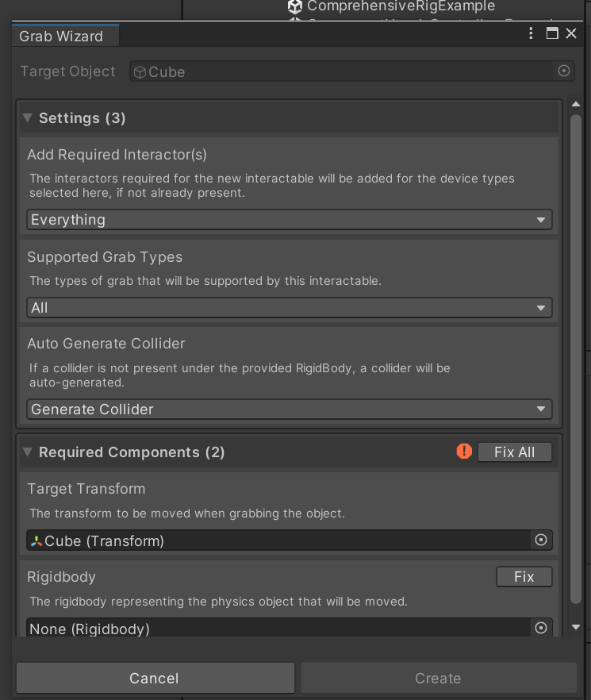The image size is (591, 700).
Task: Open the Add Required Interactor(s) Everything dropdown
Action: click(x=290, y=220)
